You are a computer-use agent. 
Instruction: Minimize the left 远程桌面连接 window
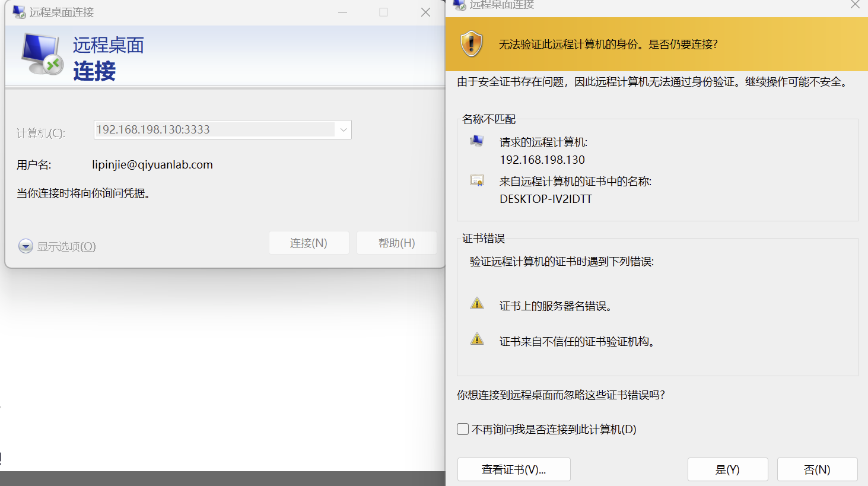(x=342, y=12)
